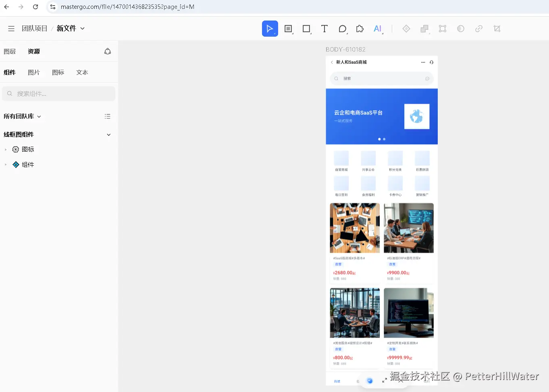Click the 云企和电商SaaS平台 banner title
The width and height of the screenshot is (549, 392).
click(358, 113)
